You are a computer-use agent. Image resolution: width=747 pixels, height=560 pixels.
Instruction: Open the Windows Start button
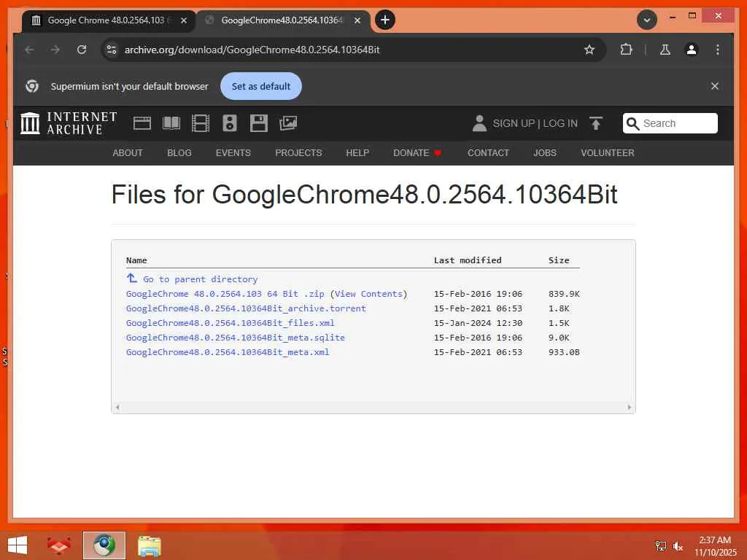[x=18, y=545]
